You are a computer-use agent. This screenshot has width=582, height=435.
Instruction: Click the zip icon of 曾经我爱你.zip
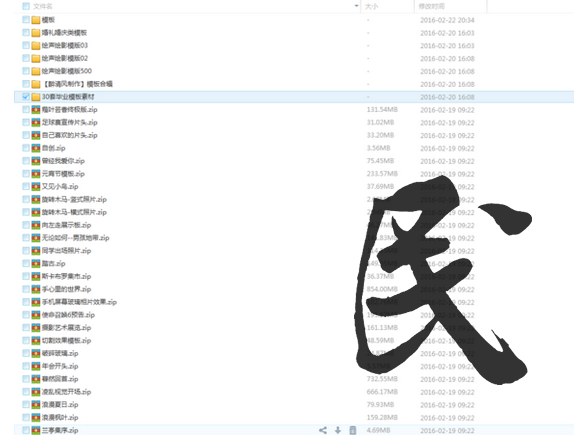[36, 161]
